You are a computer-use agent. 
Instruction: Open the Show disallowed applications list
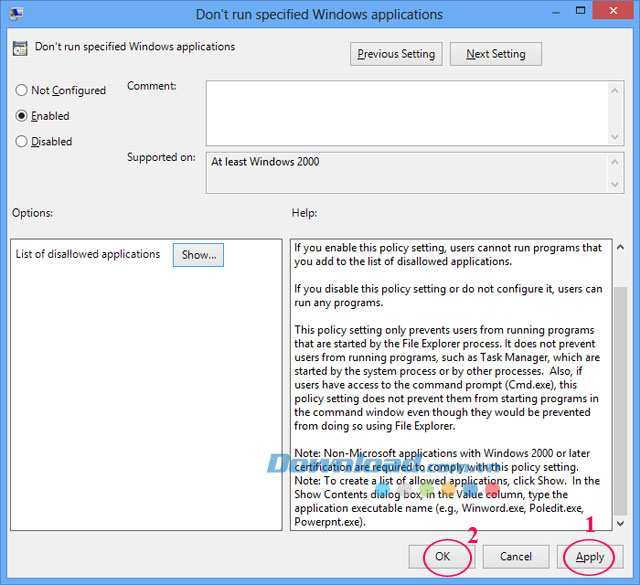tap(198, 255)
